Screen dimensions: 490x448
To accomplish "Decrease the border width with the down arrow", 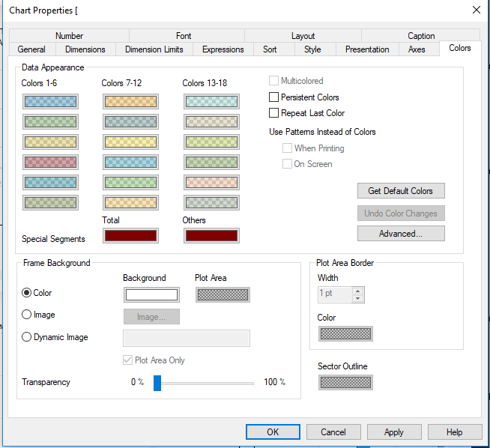I will point(358,299).
